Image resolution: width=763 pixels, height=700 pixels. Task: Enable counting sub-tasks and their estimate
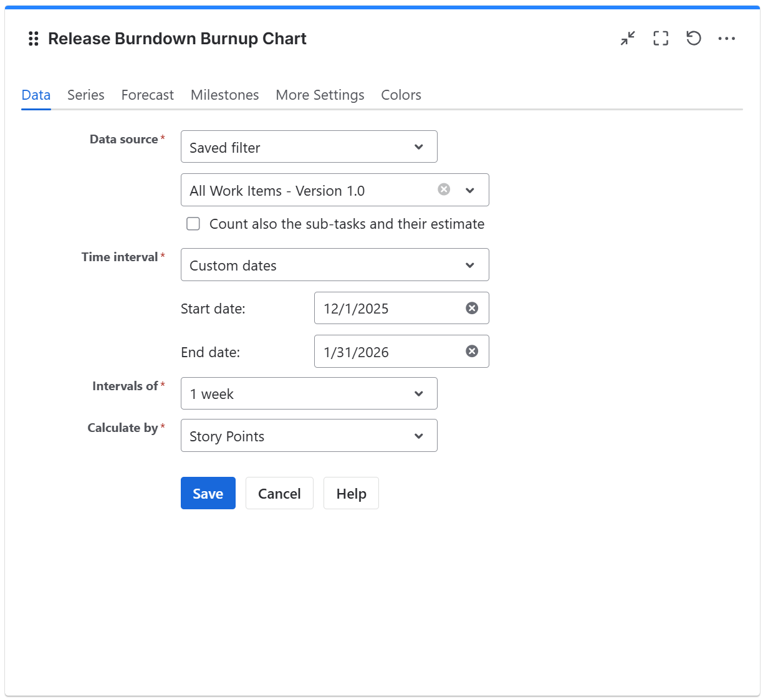point(193,223)
